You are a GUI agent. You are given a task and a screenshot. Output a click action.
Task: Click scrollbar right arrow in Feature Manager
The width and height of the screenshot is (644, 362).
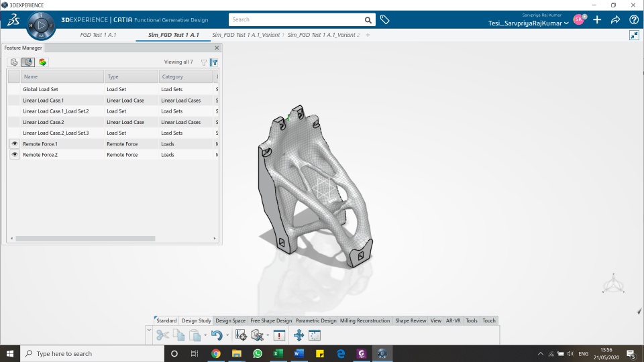[215, 239]
